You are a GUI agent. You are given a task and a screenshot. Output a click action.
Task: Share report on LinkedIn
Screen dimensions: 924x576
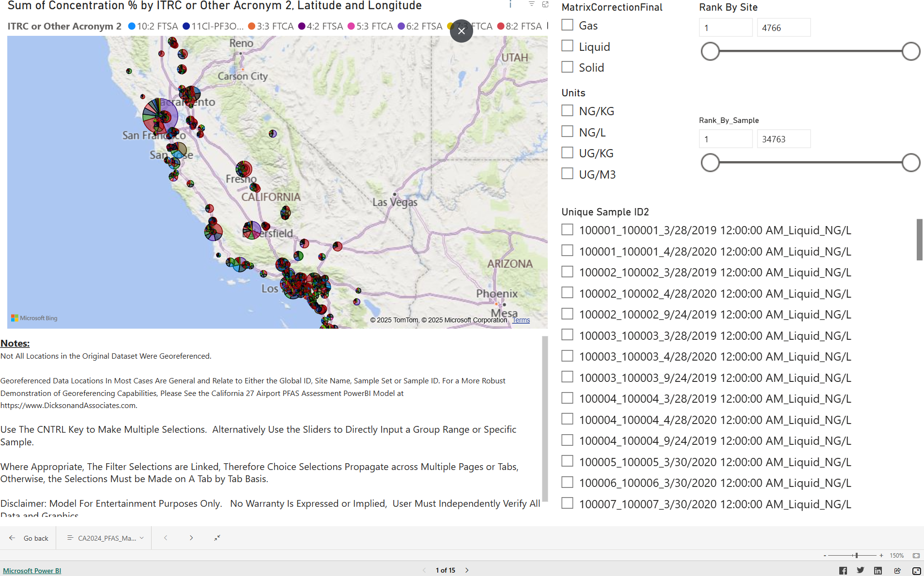click(878, 571)
